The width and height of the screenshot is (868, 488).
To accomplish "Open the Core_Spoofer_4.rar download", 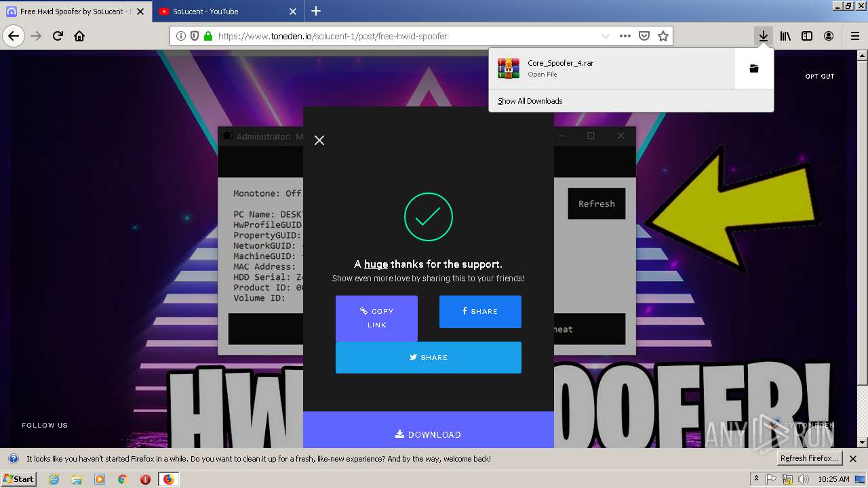I will [x=612, y=68].
